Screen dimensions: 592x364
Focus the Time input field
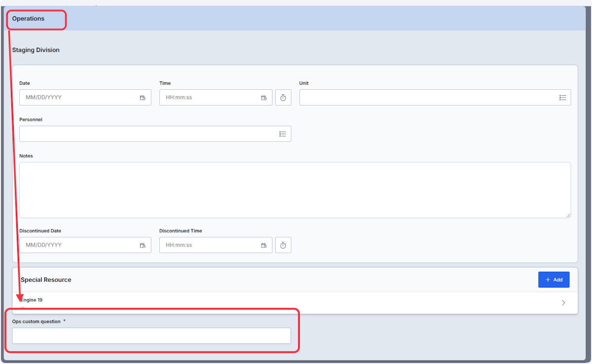click(x=216, y=98)
